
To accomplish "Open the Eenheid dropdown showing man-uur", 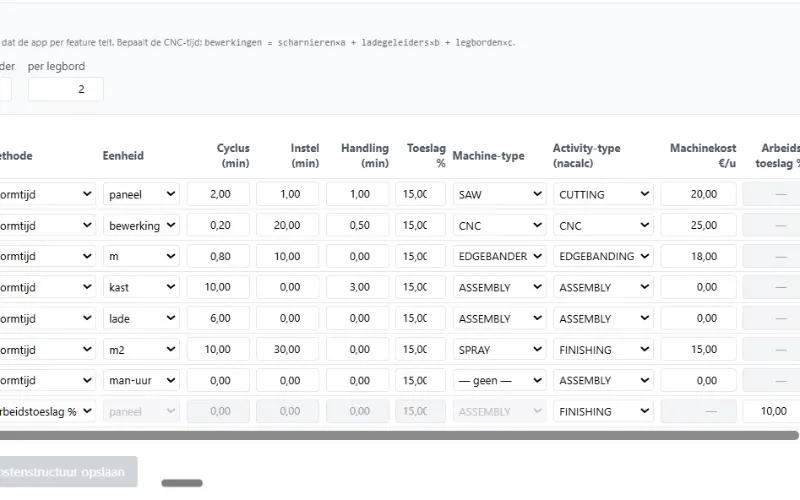I will pos(141,381).
